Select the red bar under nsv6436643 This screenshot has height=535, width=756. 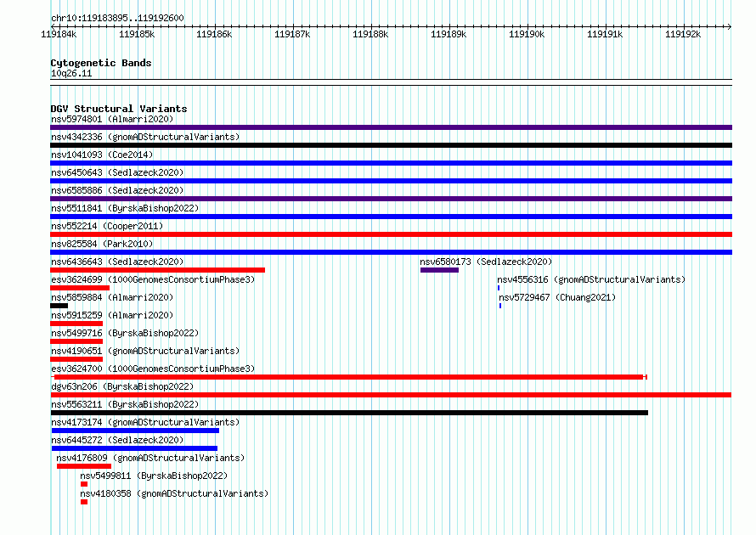click(x=158, y=270)
